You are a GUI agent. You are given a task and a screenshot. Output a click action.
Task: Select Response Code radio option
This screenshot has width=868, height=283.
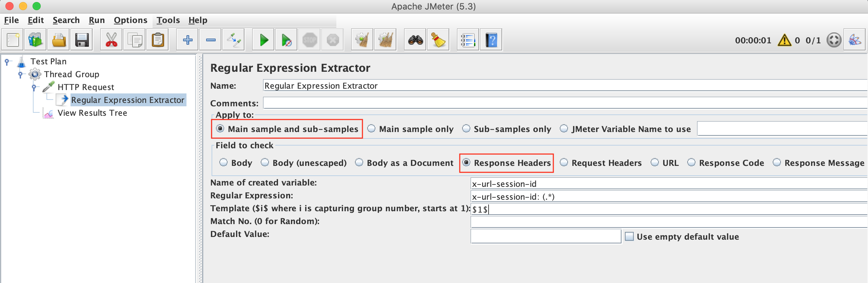point(691,162)
